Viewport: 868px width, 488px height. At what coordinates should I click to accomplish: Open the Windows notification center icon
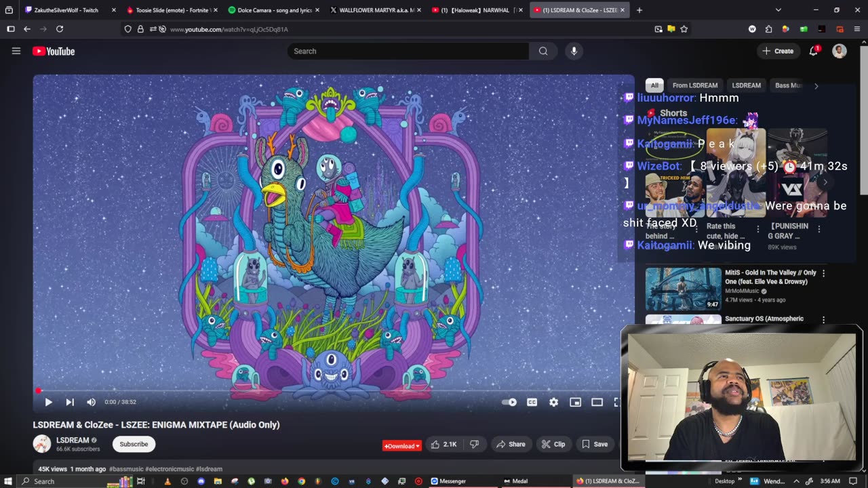pos(853,481)
